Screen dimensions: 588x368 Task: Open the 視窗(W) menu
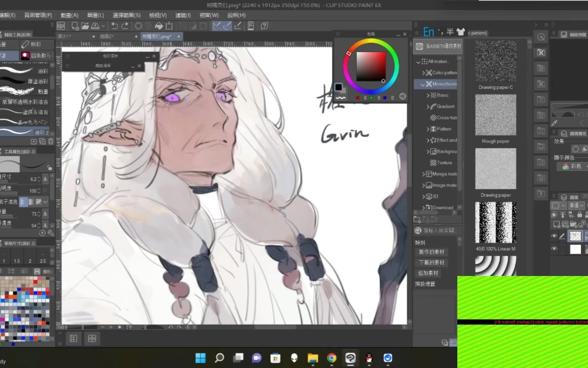(x=209, y=15)
